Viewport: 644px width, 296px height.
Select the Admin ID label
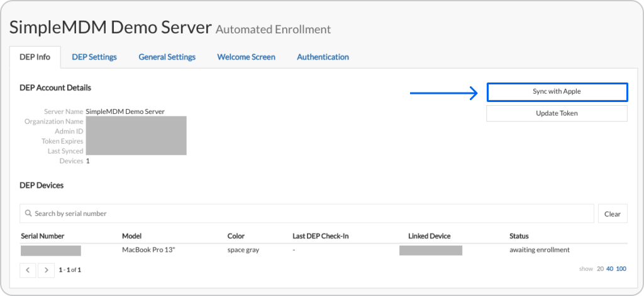coord(69,131)
